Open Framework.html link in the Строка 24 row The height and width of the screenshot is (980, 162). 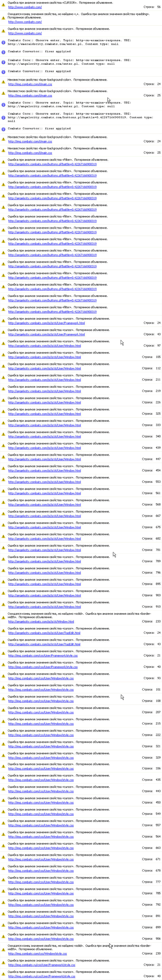tap(46, 323)
